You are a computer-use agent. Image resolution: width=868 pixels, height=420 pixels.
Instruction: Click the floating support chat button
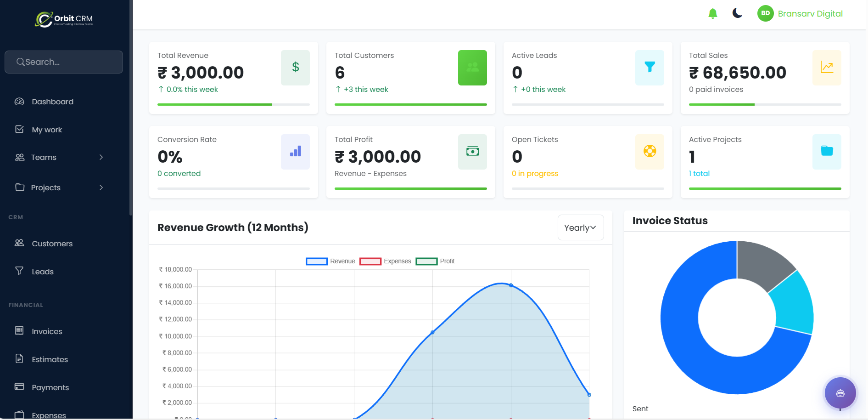[840, 393]
